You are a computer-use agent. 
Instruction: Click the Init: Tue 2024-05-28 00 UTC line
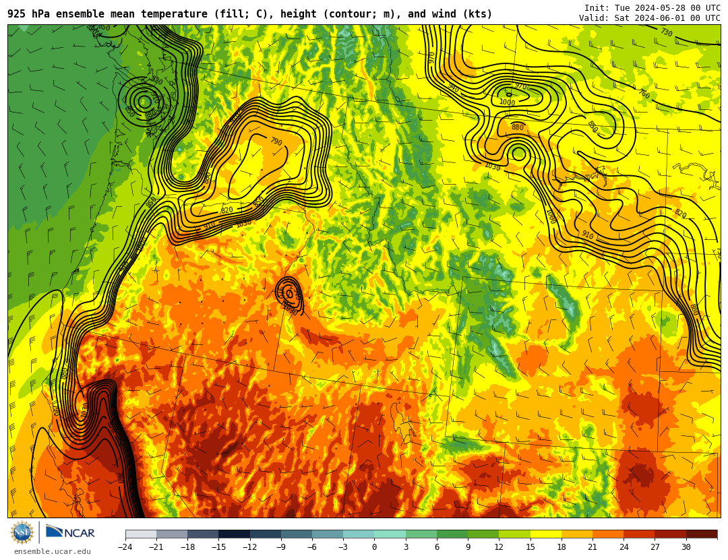click(x=653, y=8)
